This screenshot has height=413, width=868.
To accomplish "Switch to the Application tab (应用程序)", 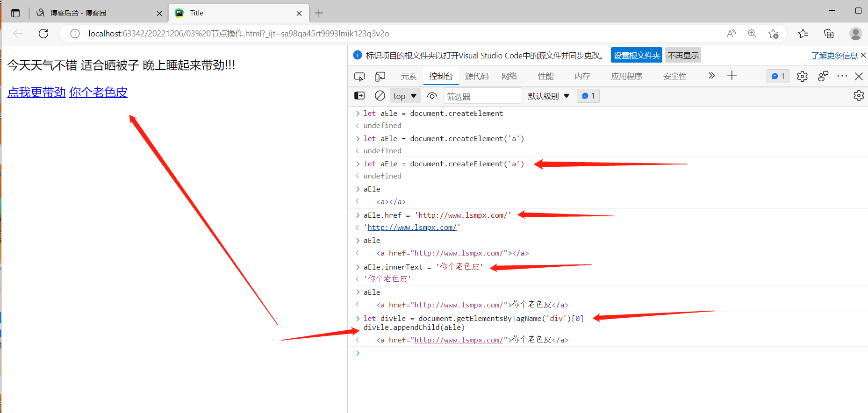I will (x=627, y=76).
